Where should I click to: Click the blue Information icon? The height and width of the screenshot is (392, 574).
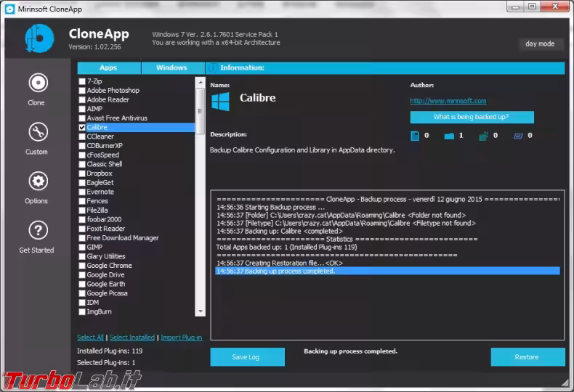pos(212,68)
